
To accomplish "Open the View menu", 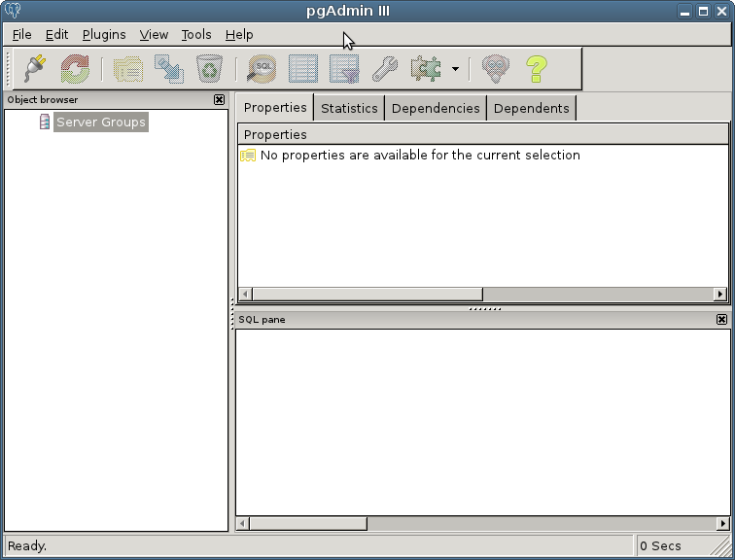I will pos(154,35).
